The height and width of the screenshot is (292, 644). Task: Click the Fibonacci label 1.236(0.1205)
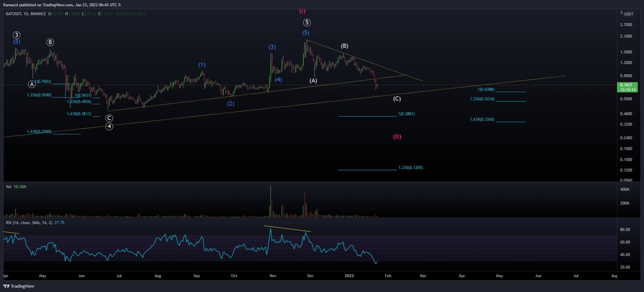point(411,168)
